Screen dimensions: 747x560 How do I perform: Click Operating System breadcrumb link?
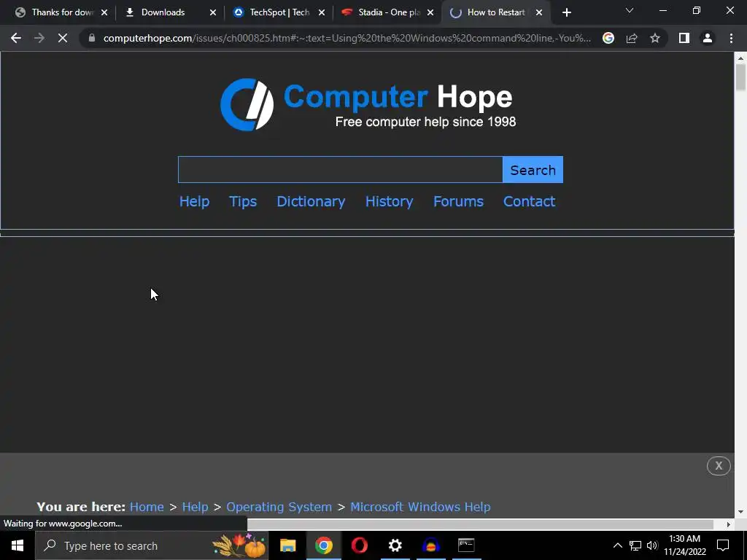pyautogui.click(x=279, y=507)
